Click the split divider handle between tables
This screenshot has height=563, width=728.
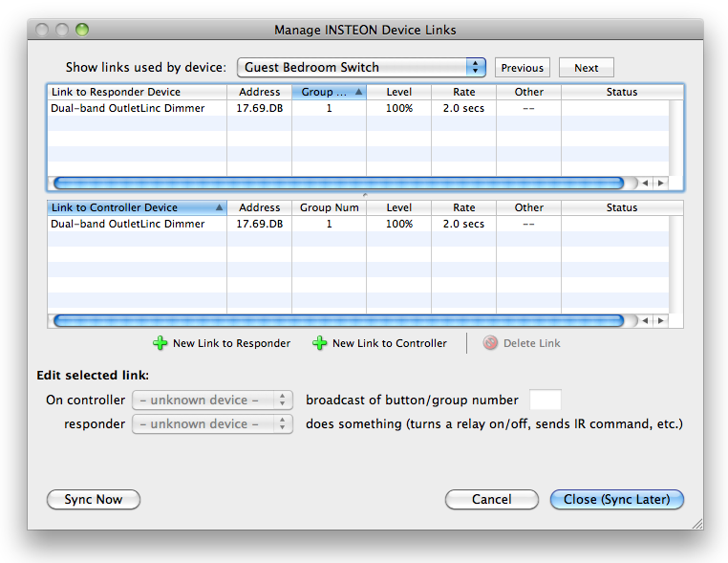(365, 195)
